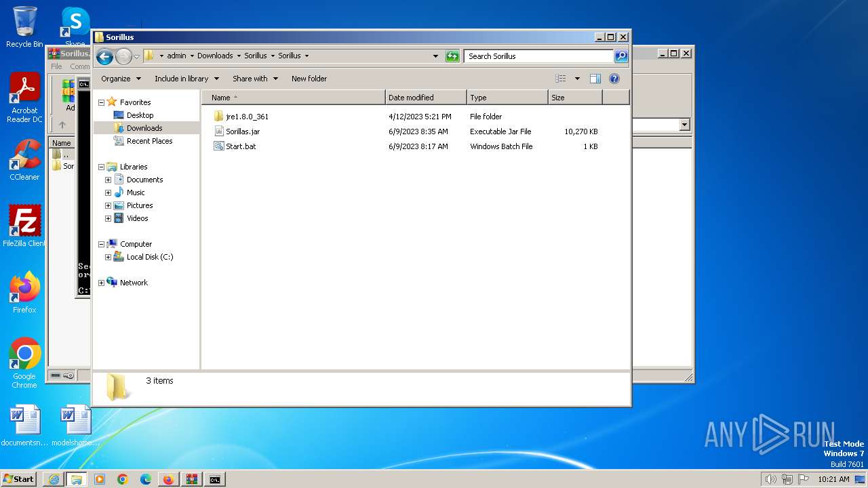Expand the Local Disk (C:) node
This screenshot has height=488, width=868.
(x=108, y=257)
